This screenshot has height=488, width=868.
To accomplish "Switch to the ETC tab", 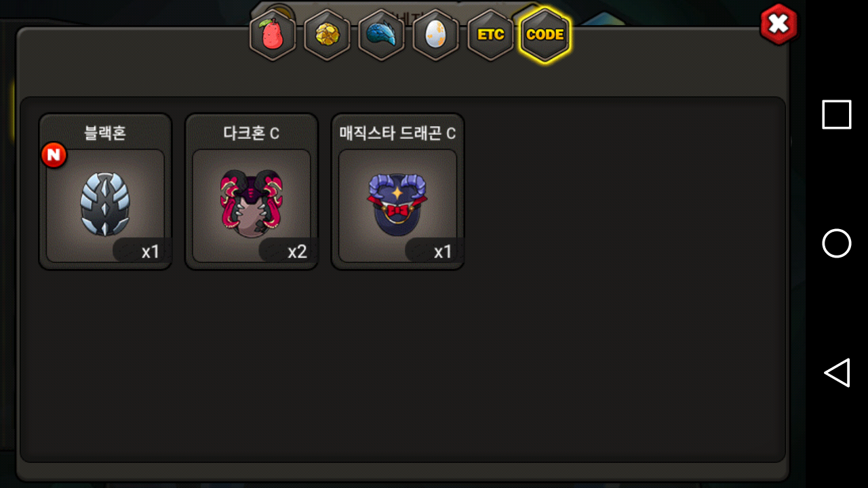I will pos(490,35).
